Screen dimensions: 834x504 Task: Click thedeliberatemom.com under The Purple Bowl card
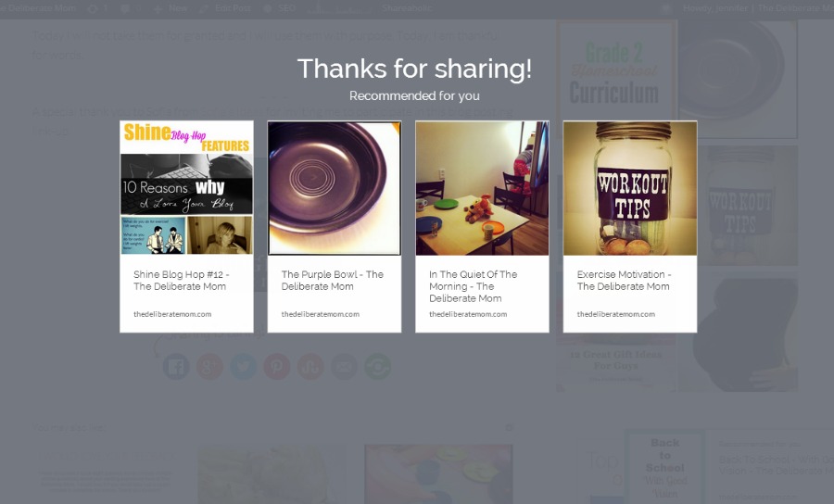point(321,314)
